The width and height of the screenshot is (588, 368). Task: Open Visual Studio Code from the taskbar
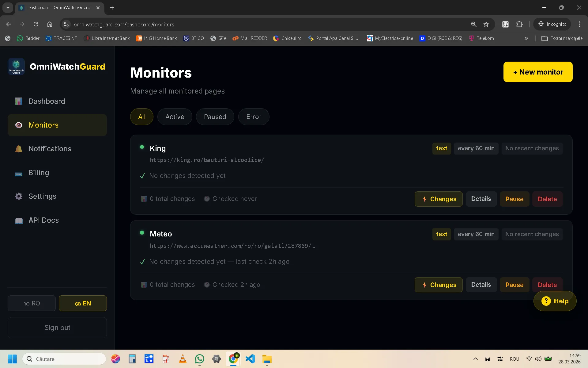[x=250, y=359]
